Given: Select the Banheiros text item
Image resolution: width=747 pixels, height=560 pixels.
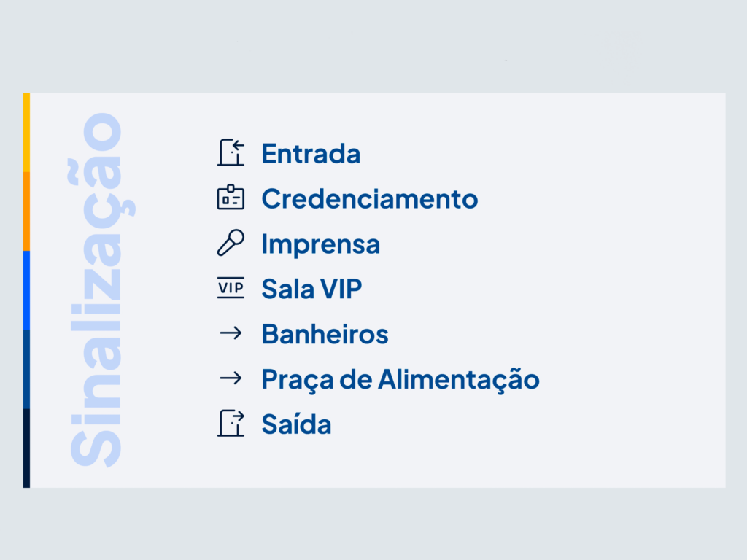Looking at the screenshot, I should tap(325, 334).
